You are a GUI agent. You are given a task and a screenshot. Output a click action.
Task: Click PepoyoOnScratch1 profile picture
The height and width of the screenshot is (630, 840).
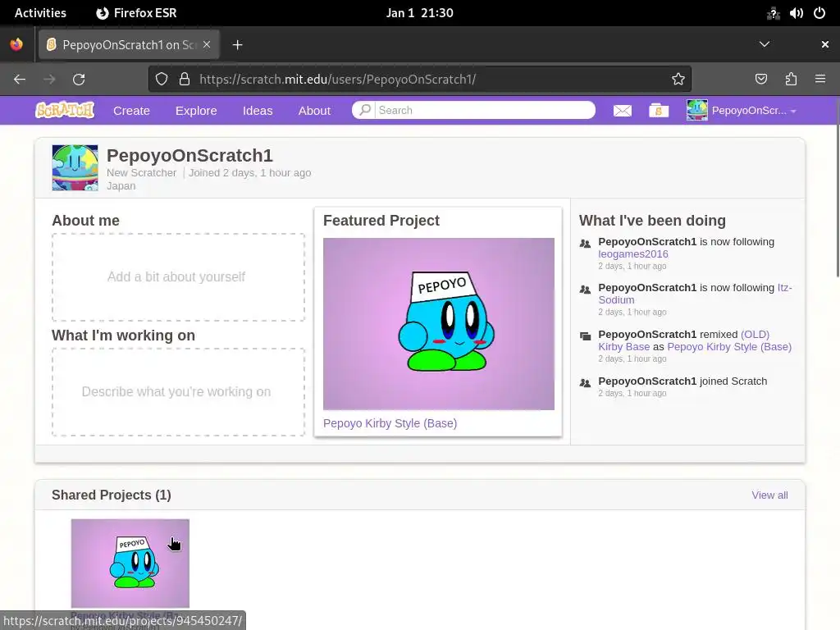(75, 167)
